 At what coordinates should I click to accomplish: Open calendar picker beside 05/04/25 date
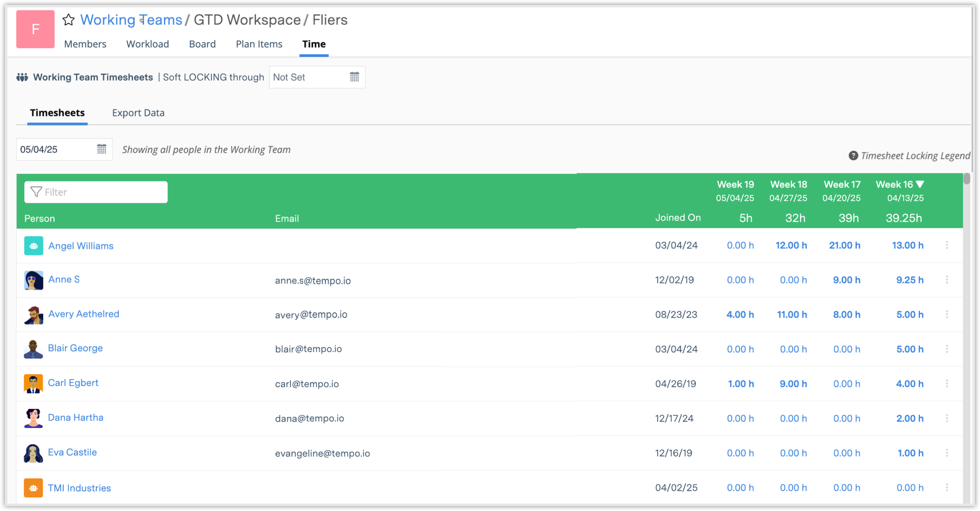tap(101, 149)
